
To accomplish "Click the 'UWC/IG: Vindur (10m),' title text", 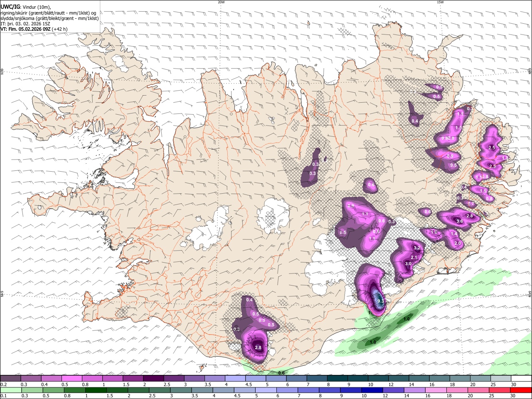I will (x=26, y=7).
